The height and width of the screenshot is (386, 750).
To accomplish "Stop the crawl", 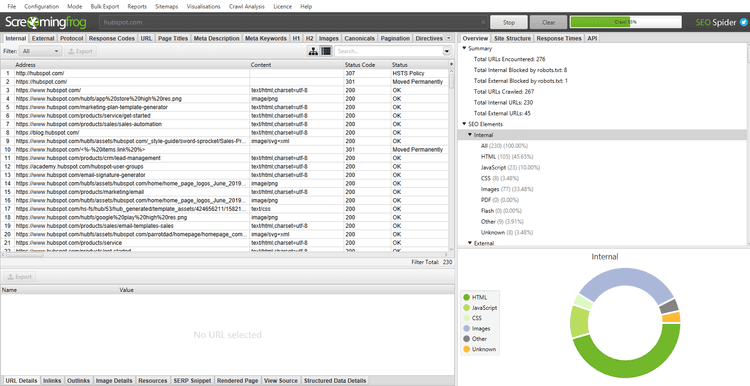I will pyautogui.click(x=509, y=22).
